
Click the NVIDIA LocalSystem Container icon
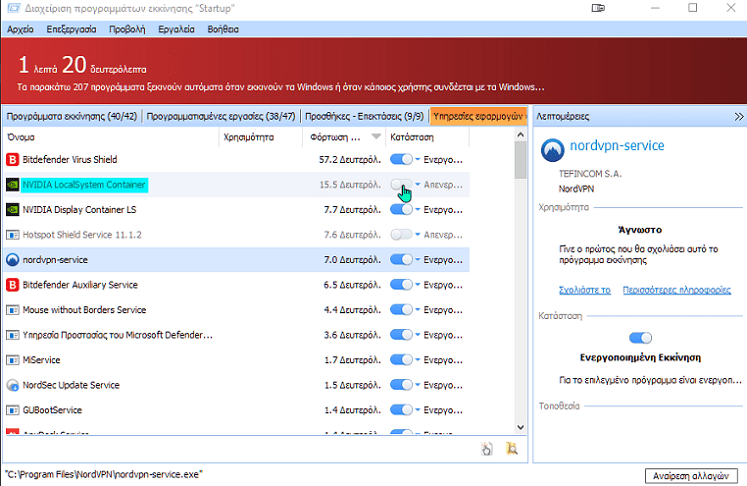12,185
